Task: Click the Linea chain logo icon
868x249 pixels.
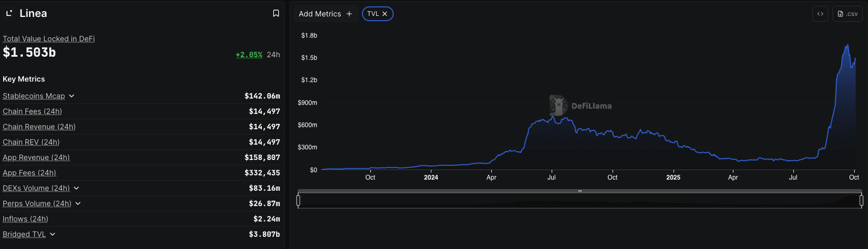Action: tap(9, 13)
